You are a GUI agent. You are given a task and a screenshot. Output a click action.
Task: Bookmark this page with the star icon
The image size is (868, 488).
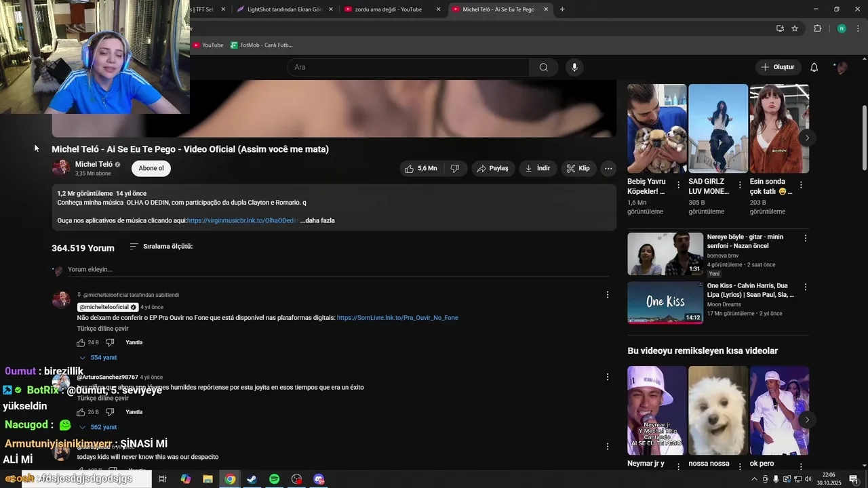795,28
